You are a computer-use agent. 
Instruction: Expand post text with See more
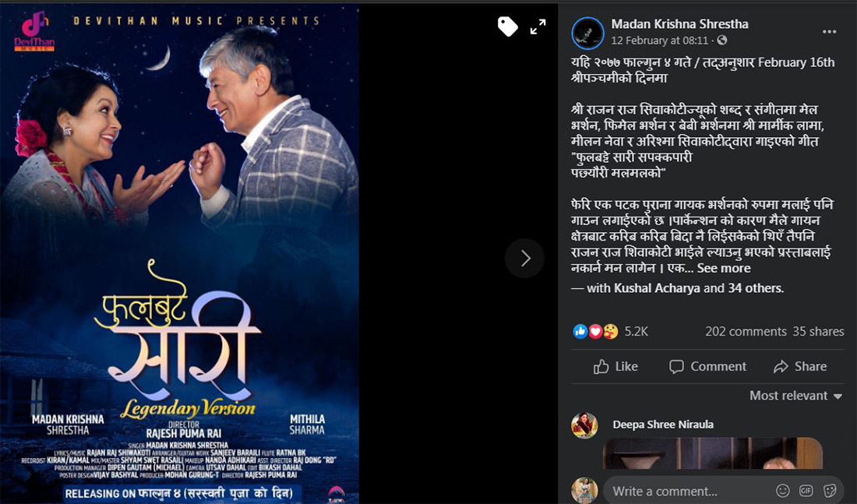click(724, 268)
